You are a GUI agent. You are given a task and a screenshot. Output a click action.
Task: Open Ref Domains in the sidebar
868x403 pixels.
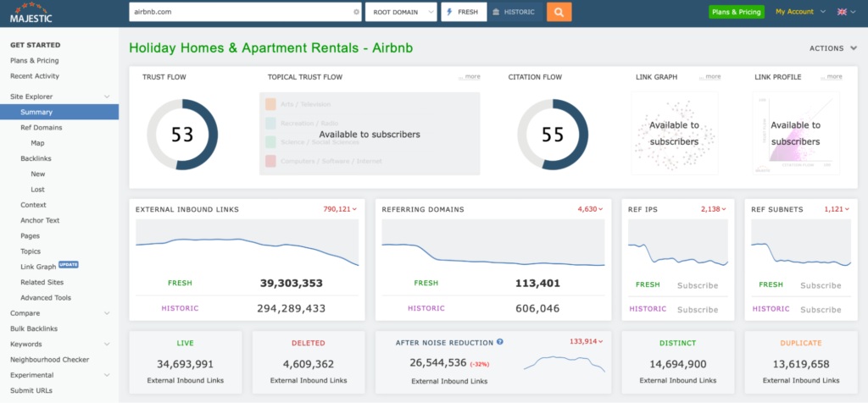42,128
